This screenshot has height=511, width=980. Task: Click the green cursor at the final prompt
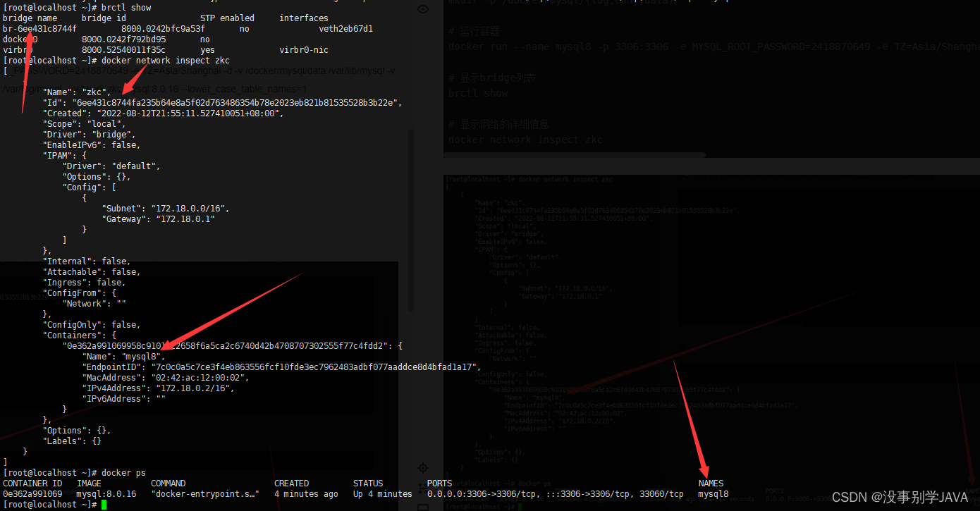104,505
